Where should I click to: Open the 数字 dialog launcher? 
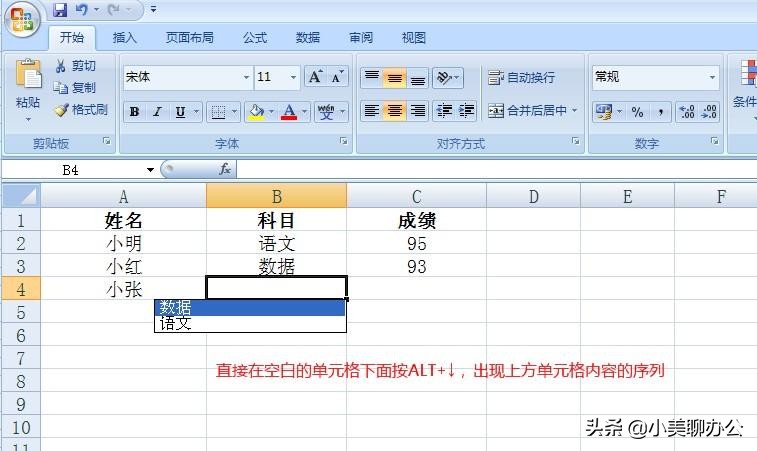coord(714,141)
